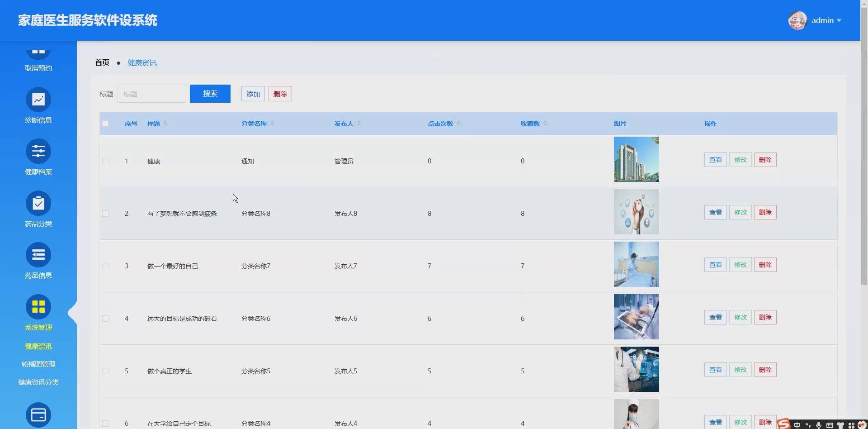The image size is (868, 429).
Task: Click the 家庭医生服务软件设系统 title
Action: point(88,20)
